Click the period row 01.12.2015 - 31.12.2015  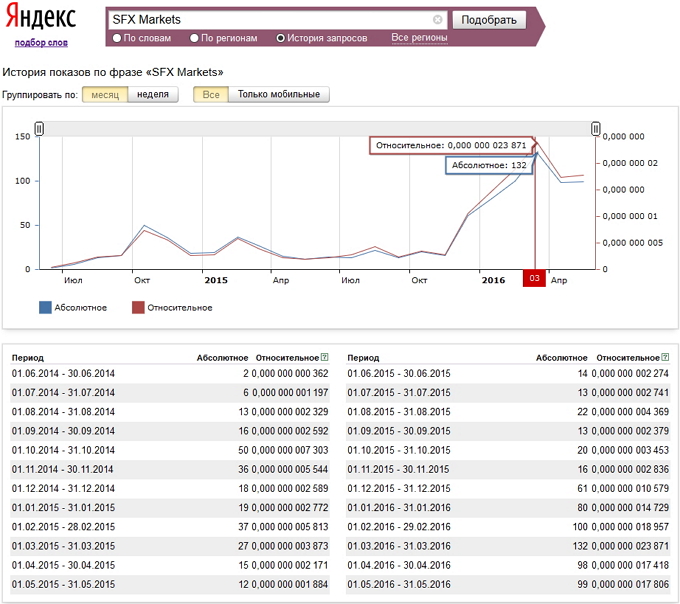coord(508,488)
